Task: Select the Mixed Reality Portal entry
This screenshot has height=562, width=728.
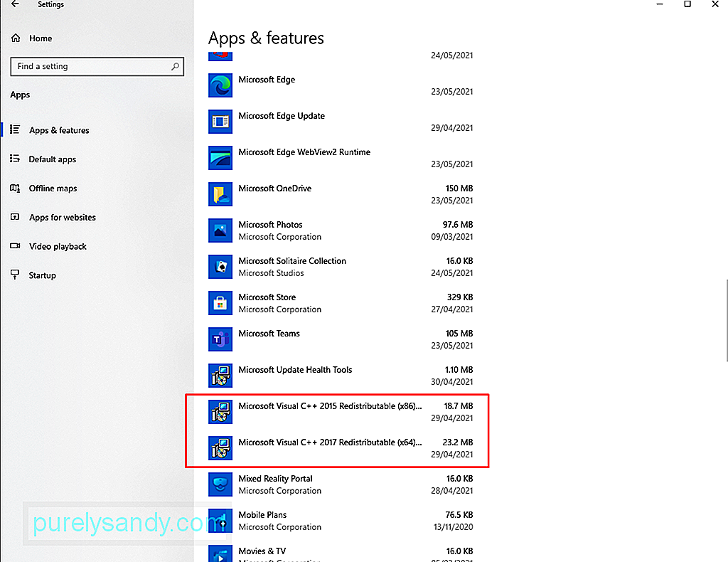Action: [x=341, y=484]
